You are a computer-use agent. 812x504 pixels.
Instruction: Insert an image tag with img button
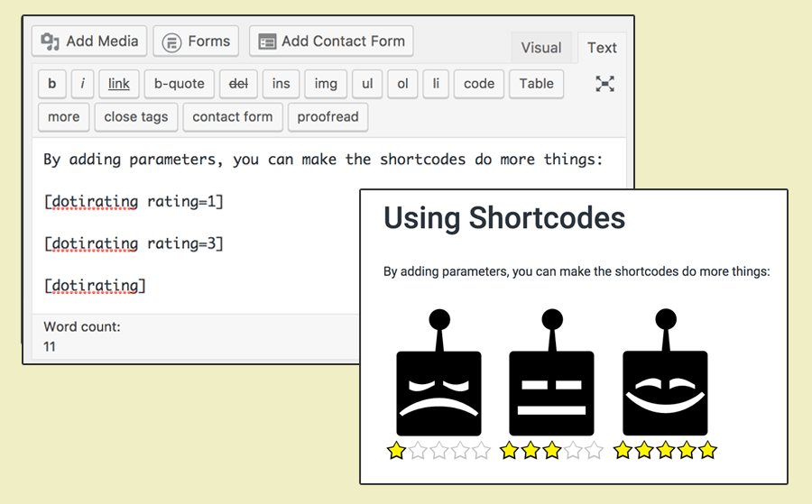click(x=326, y=84)
